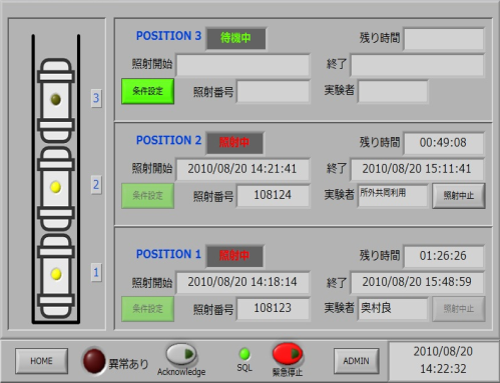This screenshot has height=383, width=500.
Task: Select the number 3 position label
Action: pyautogui.click(x=96, y=98)
